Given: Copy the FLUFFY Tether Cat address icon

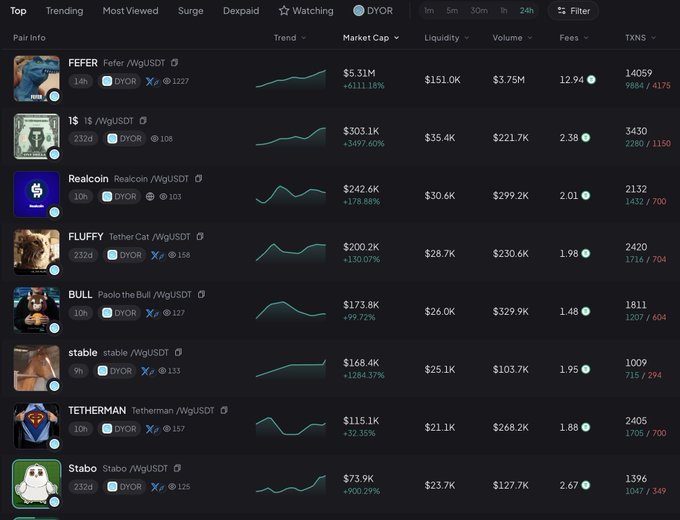Looking at the screenshot, I should tap(200, 236).
